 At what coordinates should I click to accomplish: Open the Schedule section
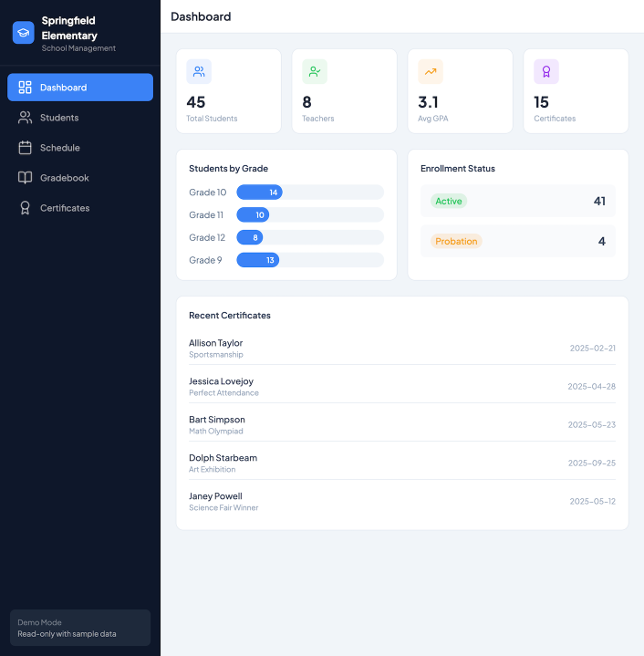coord(80,148)
